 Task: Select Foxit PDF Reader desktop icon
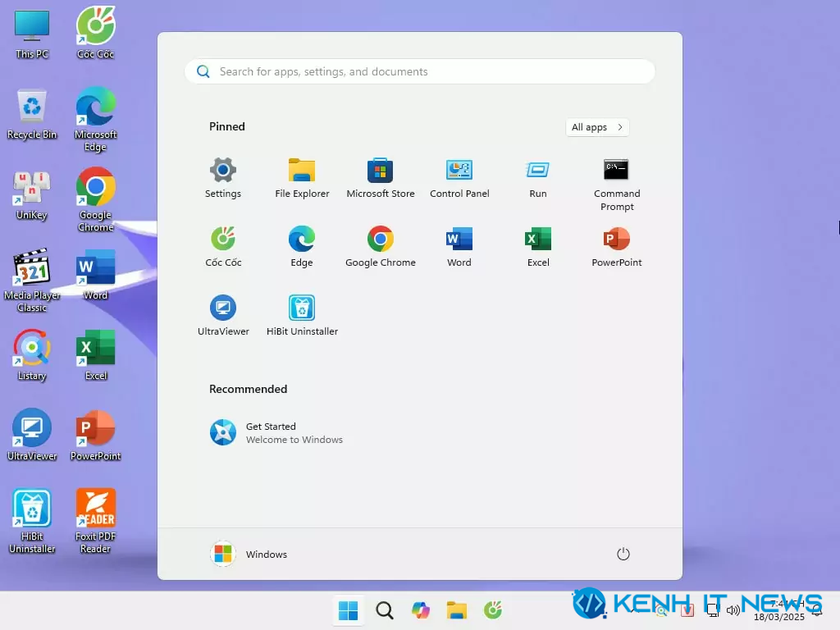tap(95, 521)
